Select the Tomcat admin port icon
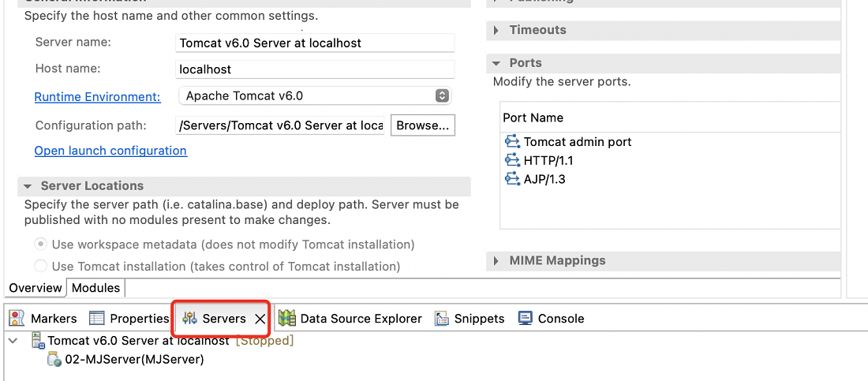 pyautogui.click(x=512, y=141)
